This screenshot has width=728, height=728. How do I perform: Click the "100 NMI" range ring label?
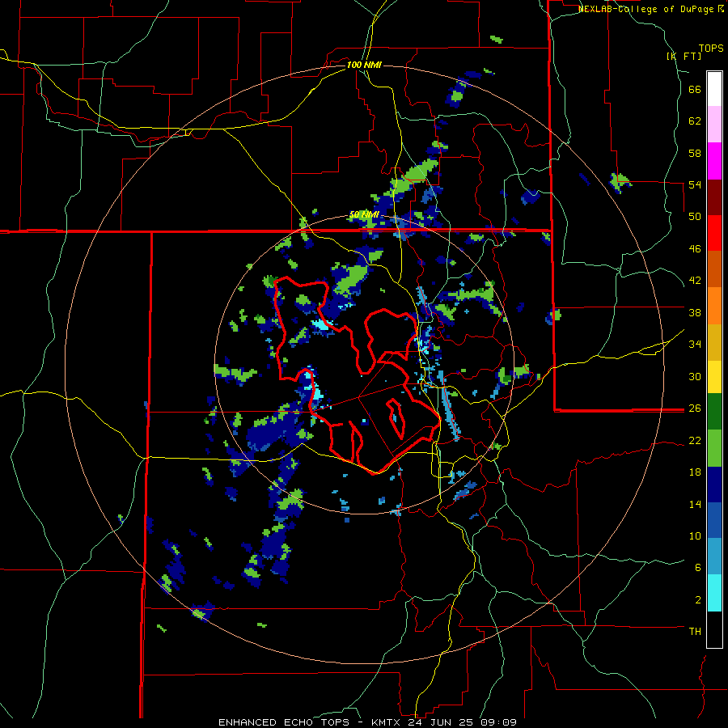click(x=364, y=65)
